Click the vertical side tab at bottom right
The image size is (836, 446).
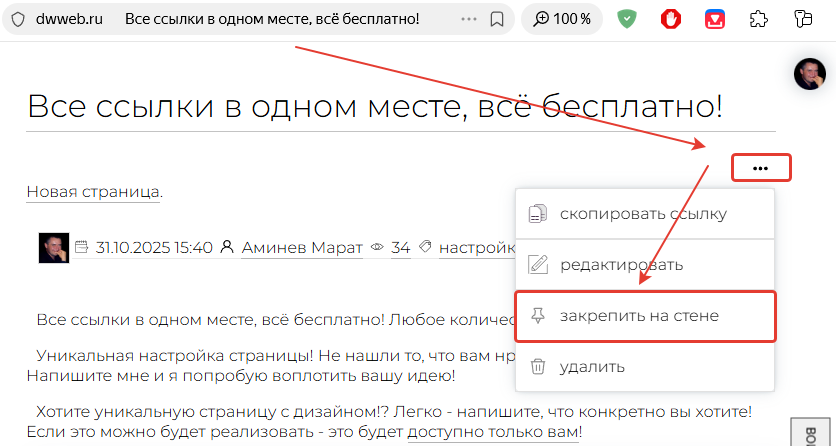(810, 432)
